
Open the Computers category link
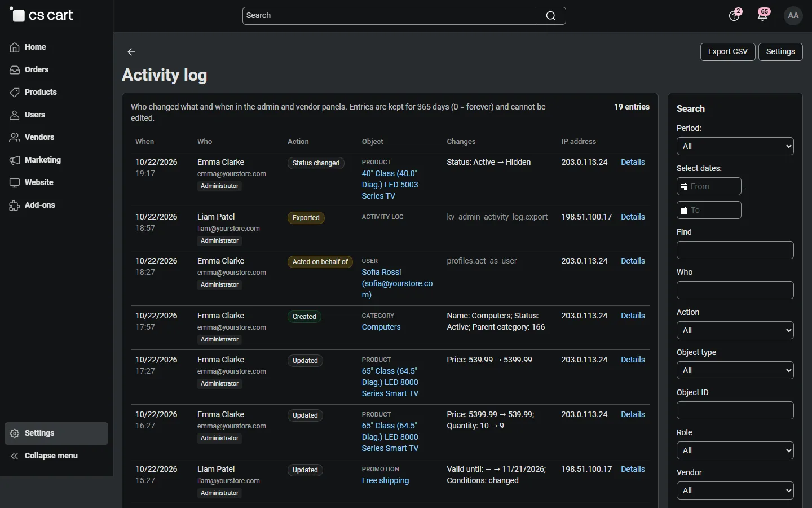point(381,327)
